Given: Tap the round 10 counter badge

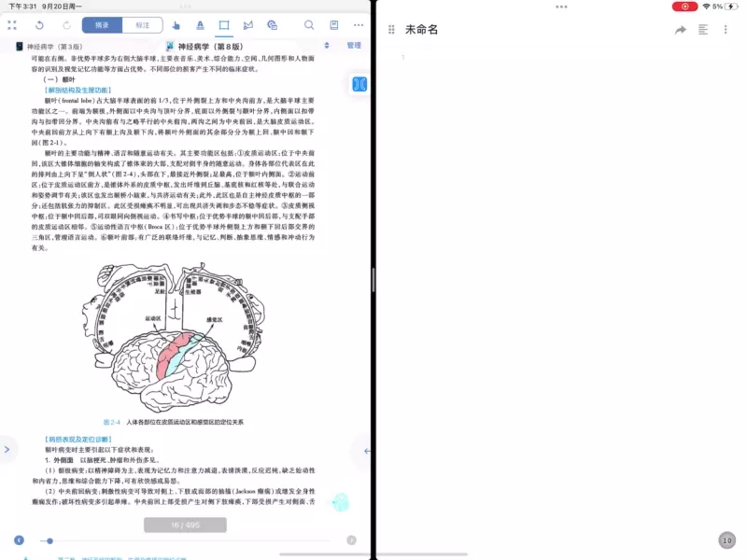Looking at the screenshot, I should click(727, 540).
